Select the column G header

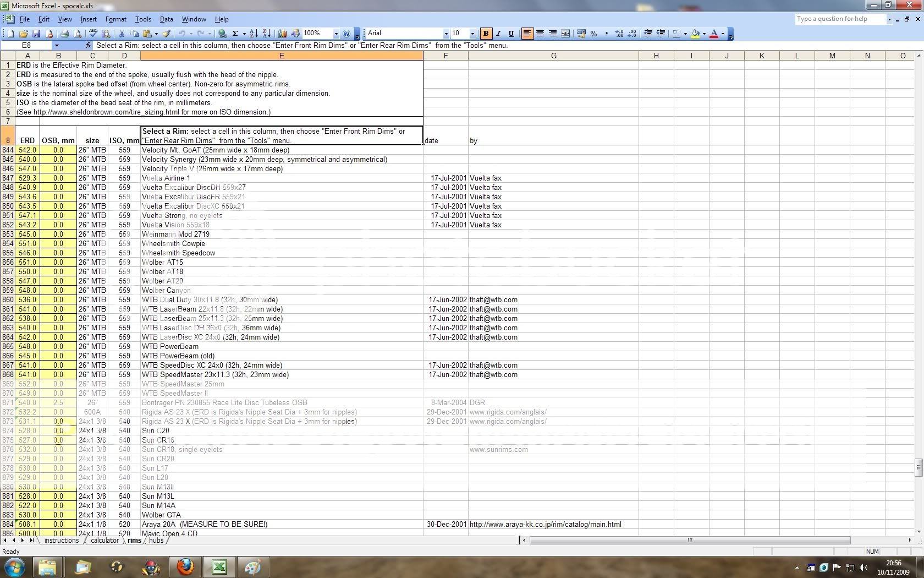pos(553,56)
